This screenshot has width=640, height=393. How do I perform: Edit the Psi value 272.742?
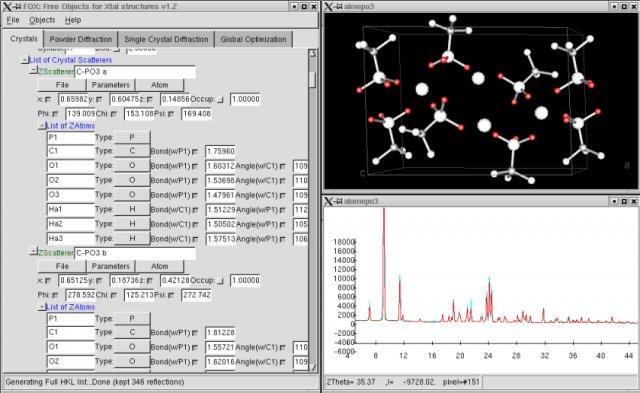196,295
